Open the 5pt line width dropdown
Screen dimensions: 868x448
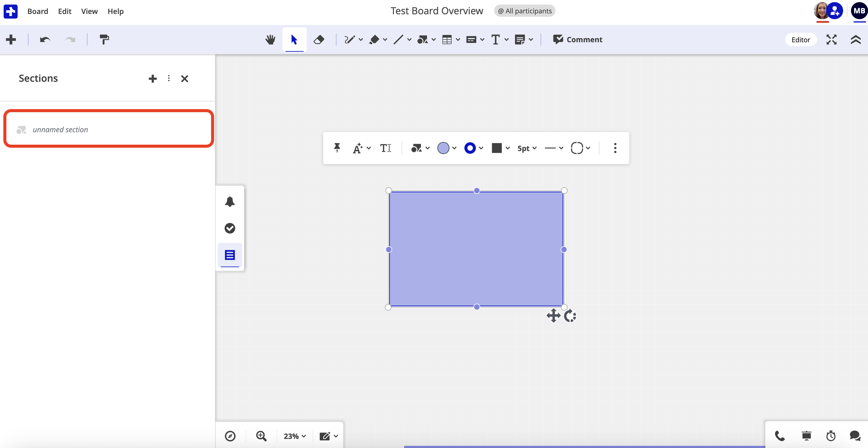(527, 148)
